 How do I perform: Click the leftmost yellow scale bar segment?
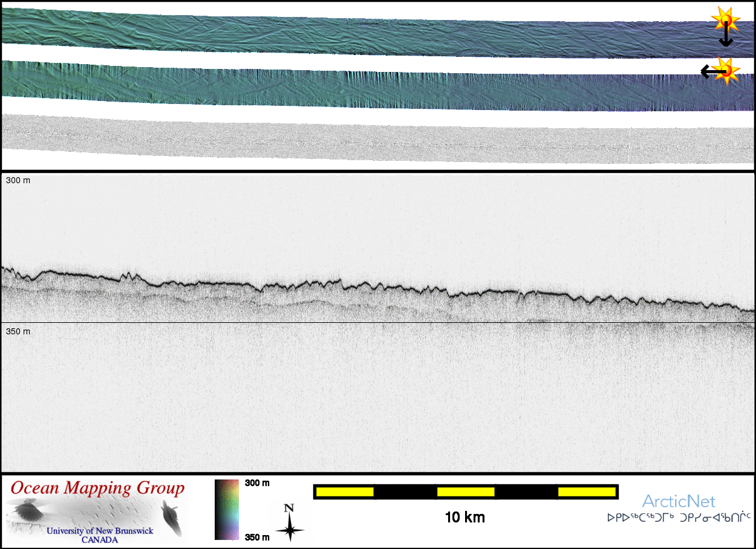[x=344, y=492]
